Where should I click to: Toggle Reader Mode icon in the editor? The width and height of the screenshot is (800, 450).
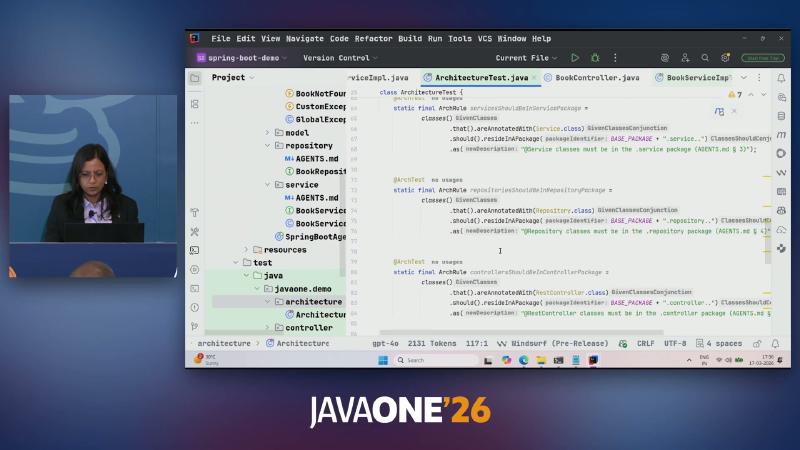(x=719, y=111)
